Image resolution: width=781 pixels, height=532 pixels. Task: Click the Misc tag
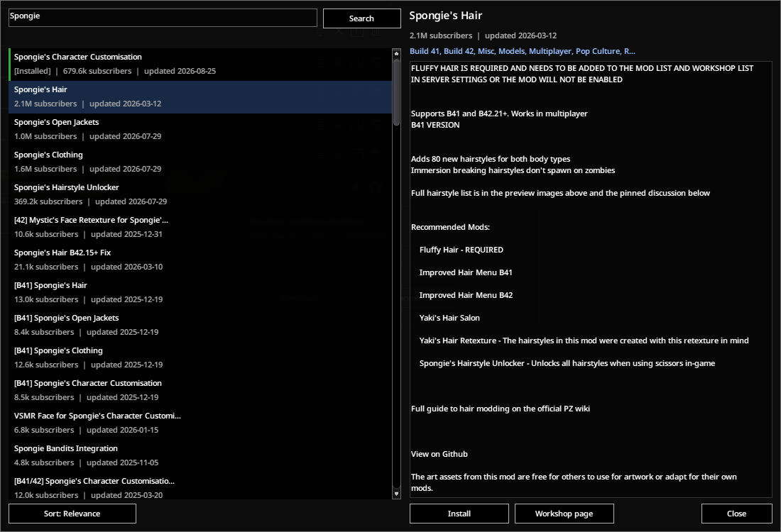(486, 51)
